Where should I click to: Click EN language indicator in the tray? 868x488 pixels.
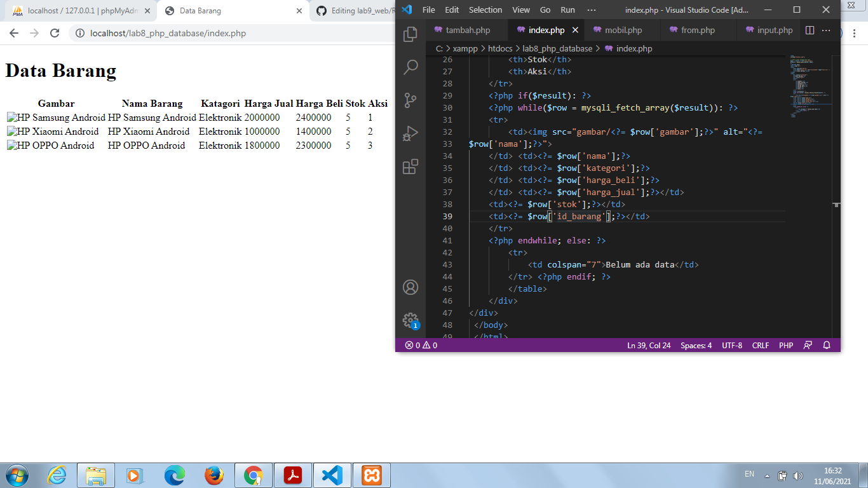pos(749,474)
